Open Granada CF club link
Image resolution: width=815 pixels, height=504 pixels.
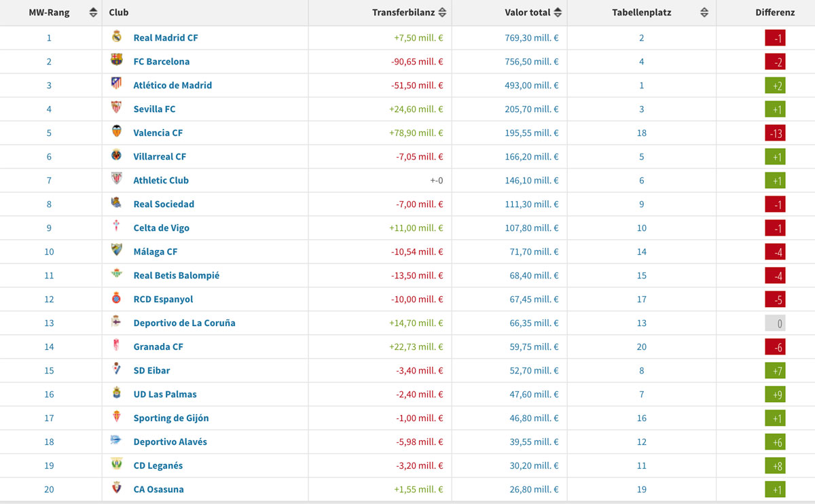158,346
